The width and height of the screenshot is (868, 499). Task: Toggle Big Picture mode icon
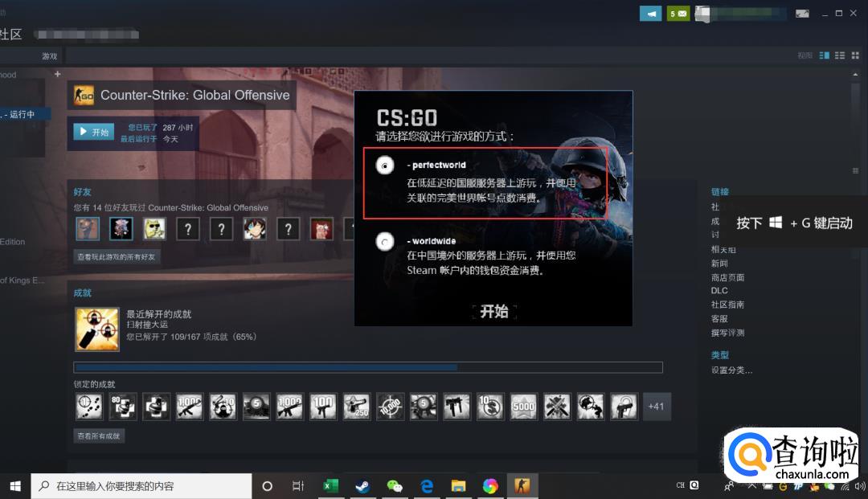(802, 14)
